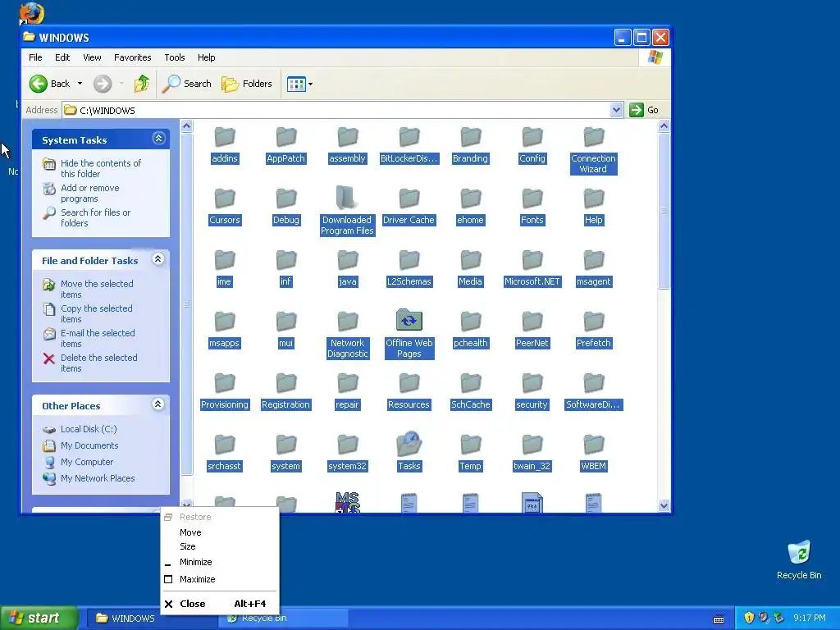Open the File menu
This screenshot has height=630, width=840.
tap(35, 57)
